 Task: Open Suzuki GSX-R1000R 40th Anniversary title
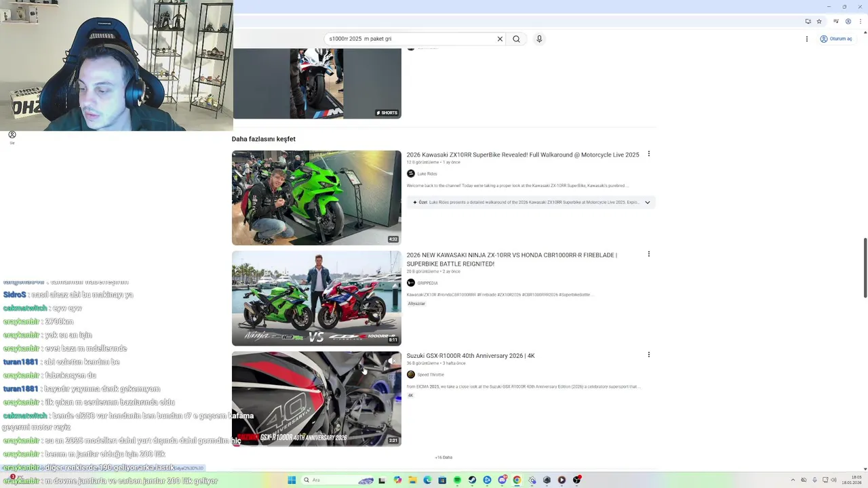pos(471,356)
